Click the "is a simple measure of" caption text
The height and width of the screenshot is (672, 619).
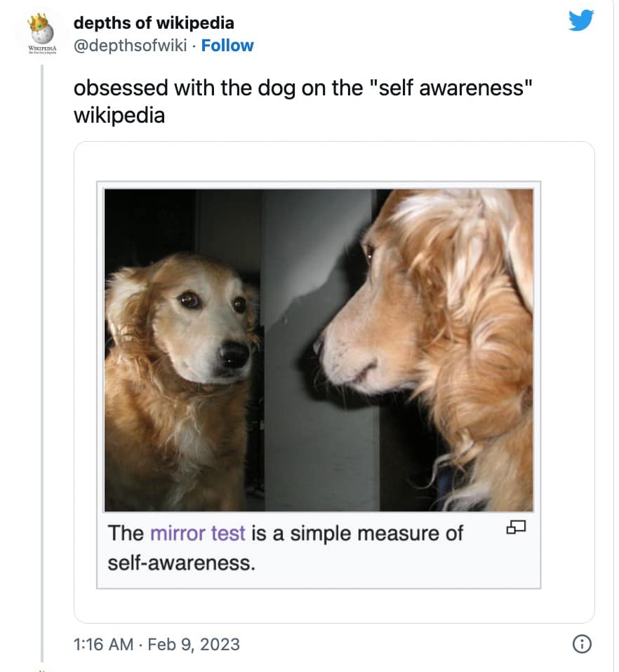tap(357, 533)
